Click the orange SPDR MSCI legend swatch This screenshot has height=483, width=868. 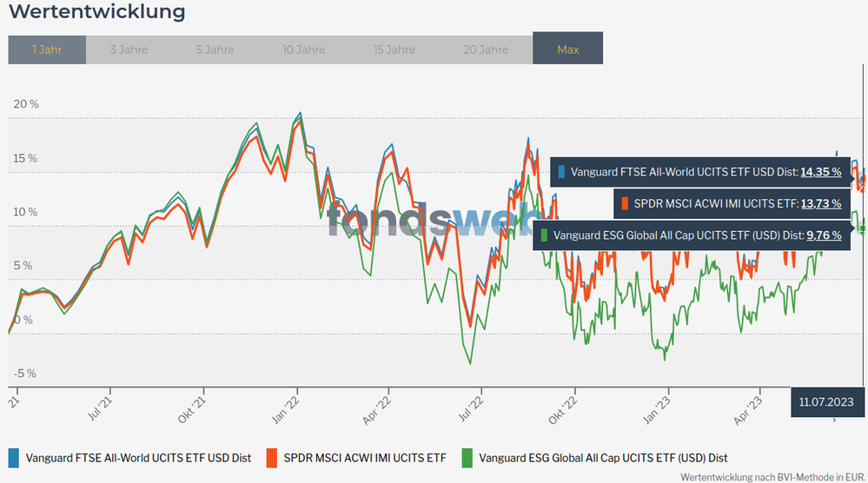tap(271, 457)
